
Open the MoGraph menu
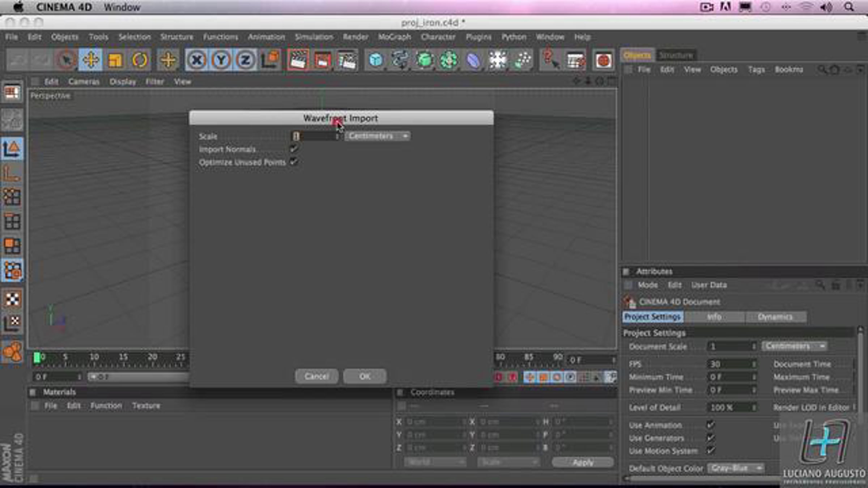coord(395,37)
